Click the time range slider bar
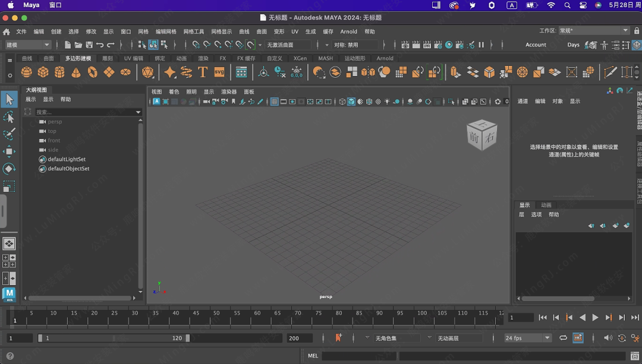642x364 pixels. coord(113,338)
